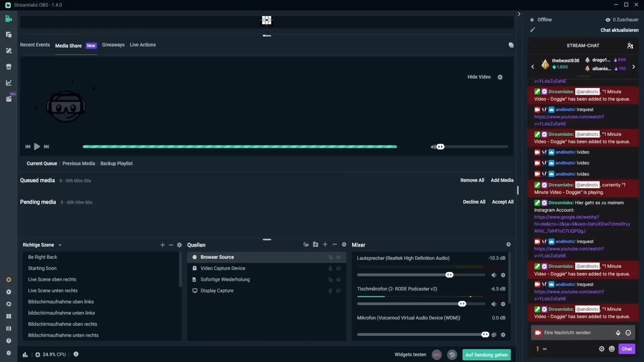Open the layout editor grid icon
The image size is (644, 362).
[9, 316]
